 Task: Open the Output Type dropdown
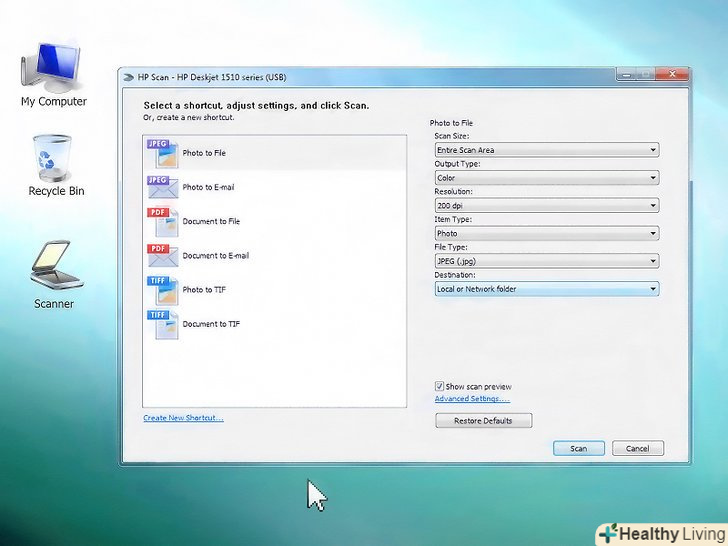tap(546, 178)
